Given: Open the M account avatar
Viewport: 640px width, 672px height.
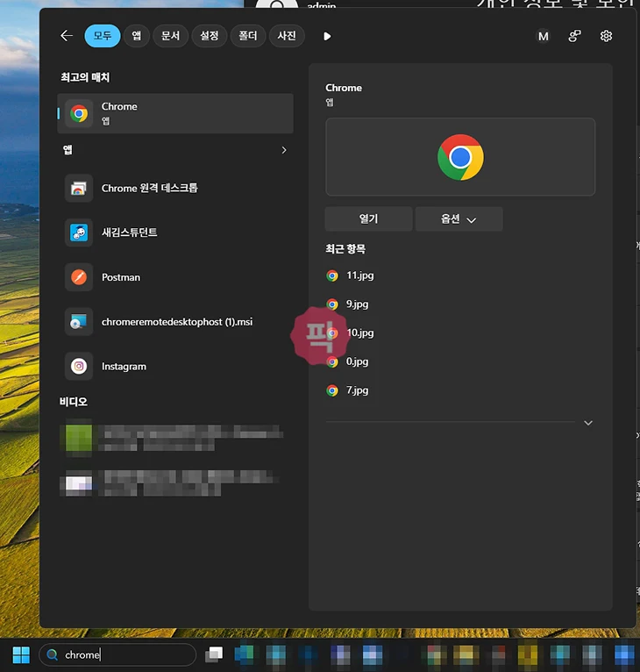Looking at the screenshot, I should 544,36.
